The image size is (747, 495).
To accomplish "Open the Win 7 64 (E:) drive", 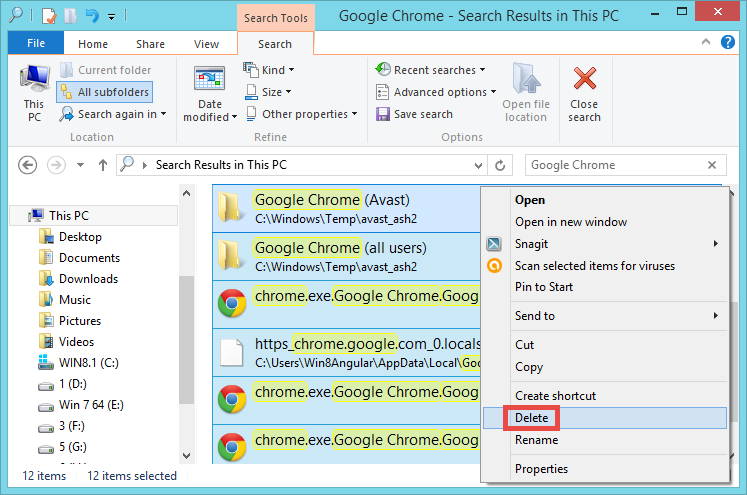I will (x=81, y=404).
